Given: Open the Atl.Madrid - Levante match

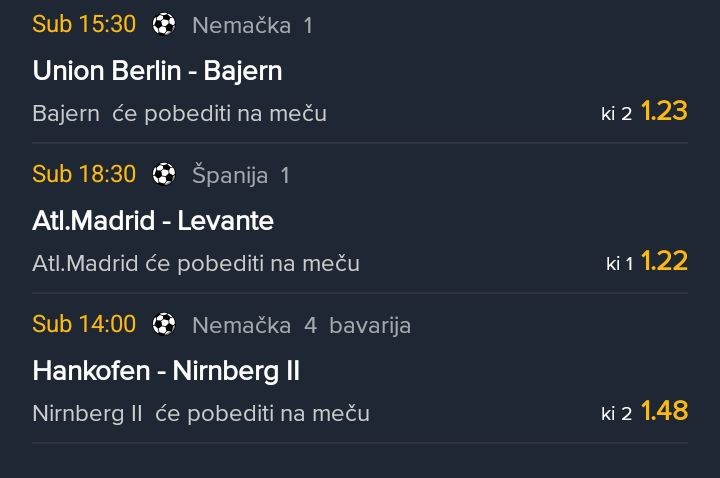Looking at the screenshot, I should 153,221.
